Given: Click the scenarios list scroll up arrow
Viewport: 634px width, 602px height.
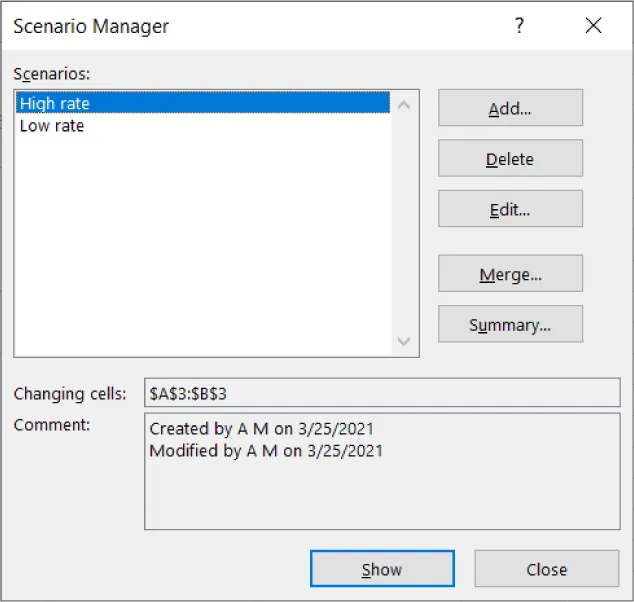Looking at the screenshot, I should (404, 104).
